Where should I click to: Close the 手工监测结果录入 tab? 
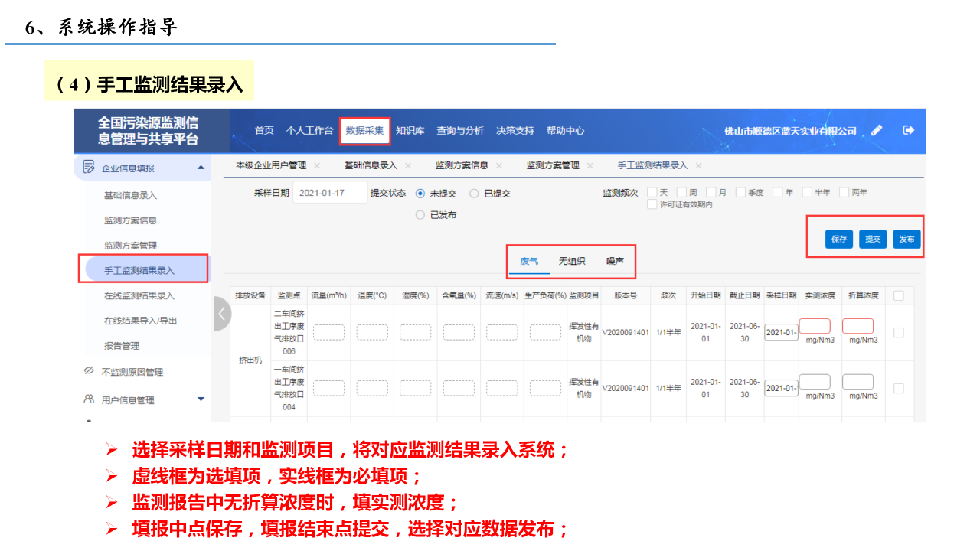[698, 165]
